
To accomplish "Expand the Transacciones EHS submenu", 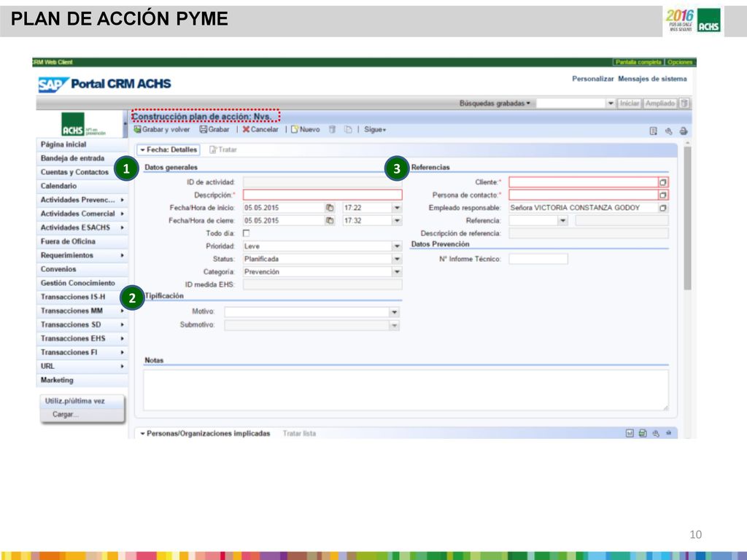I will [x=123, y=338].
